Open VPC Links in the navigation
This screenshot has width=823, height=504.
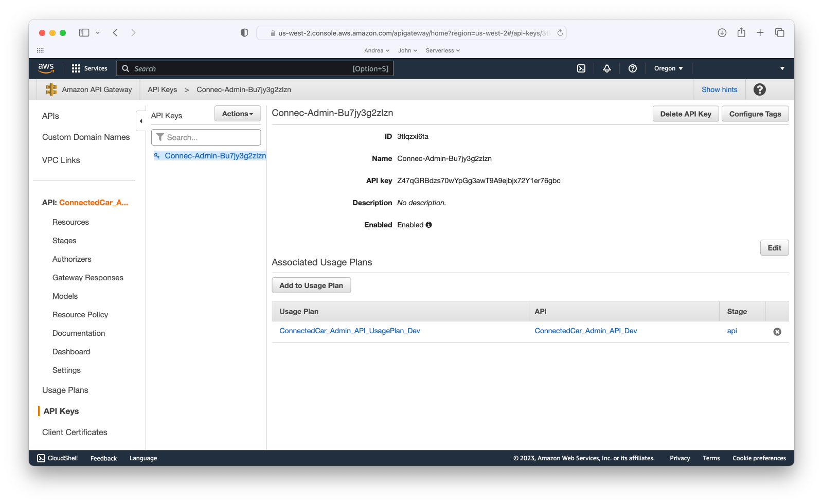click(61, 160)
